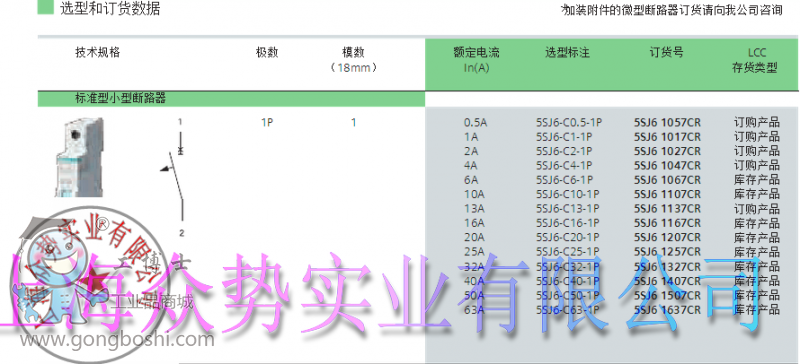Click the 25A rated current cell
The image size is (800, 364).
click(473, 252)
